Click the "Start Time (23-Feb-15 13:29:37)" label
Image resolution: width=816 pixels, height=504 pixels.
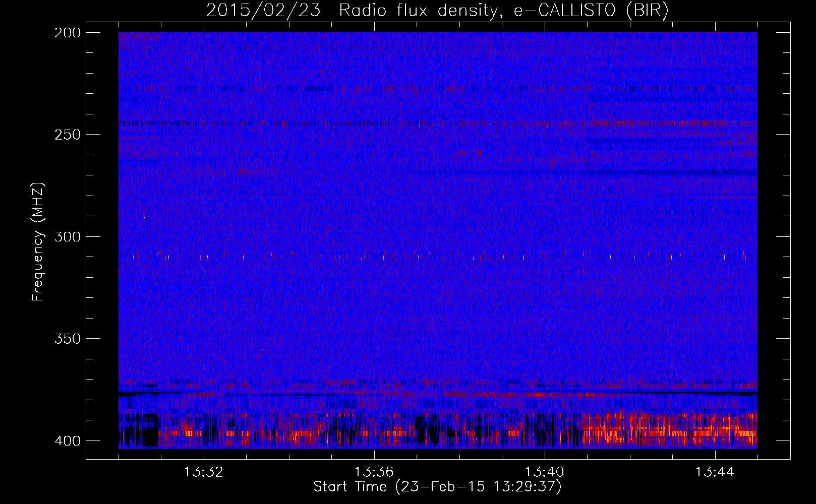coord(437,487)
